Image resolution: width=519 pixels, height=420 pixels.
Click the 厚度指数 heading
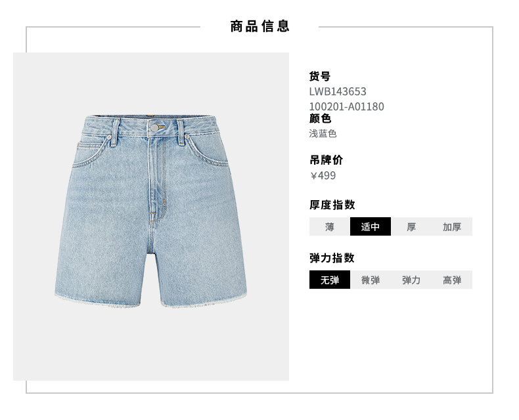[332, 205]
